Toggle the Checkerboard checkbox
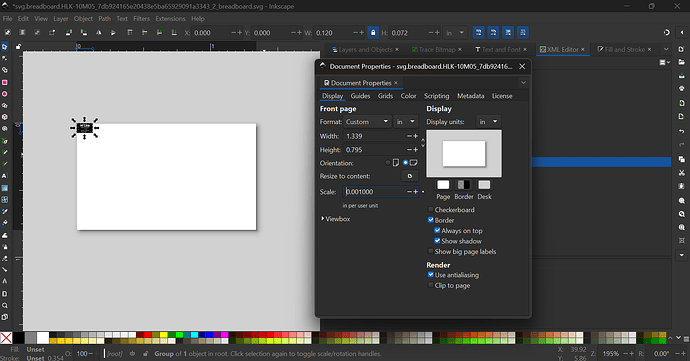Image resolution: width=690 pixels, height=361 pixels. [x=431, y=210]
